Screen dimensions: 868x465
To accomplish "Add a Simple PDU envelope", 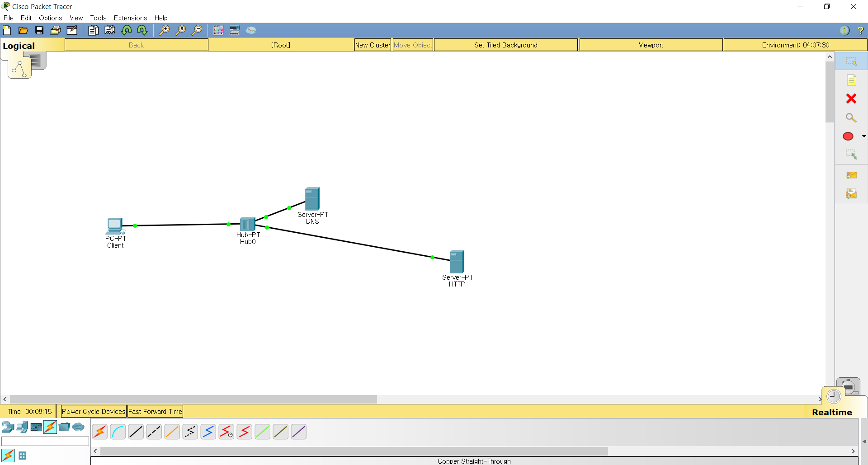I will point(851,175).
